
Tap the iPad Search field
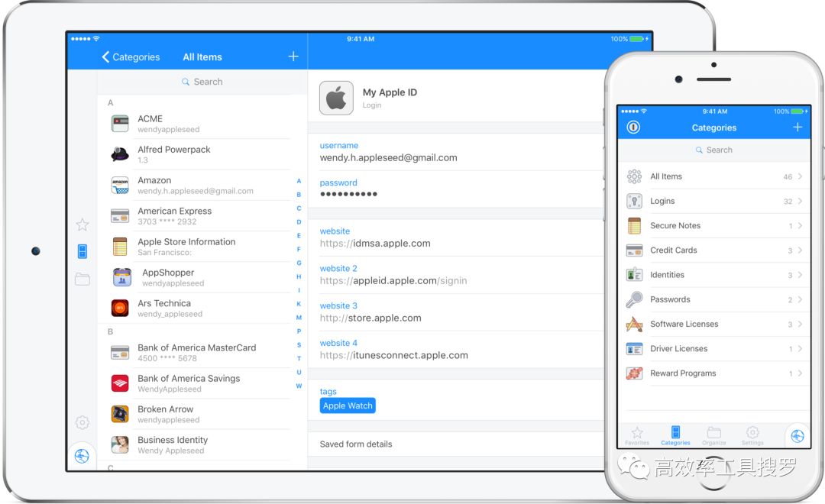(x=202, y=82)
